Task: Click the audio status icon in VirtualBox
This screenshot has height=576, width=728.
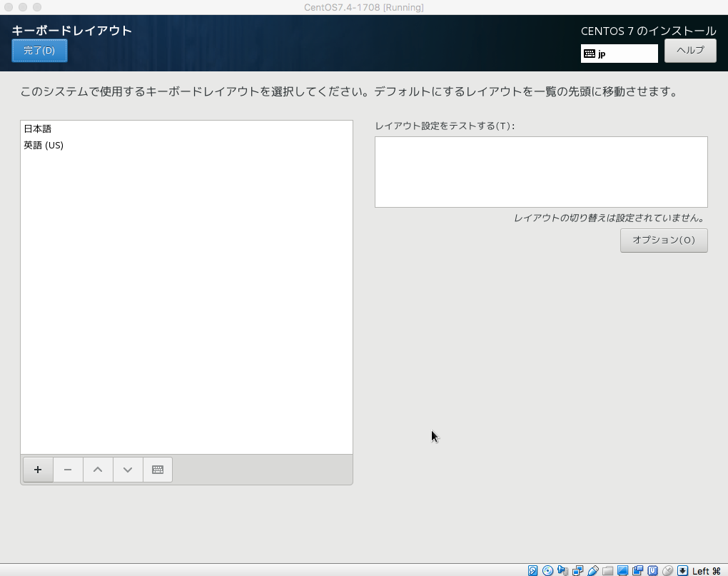Action: tap(562, 570)
